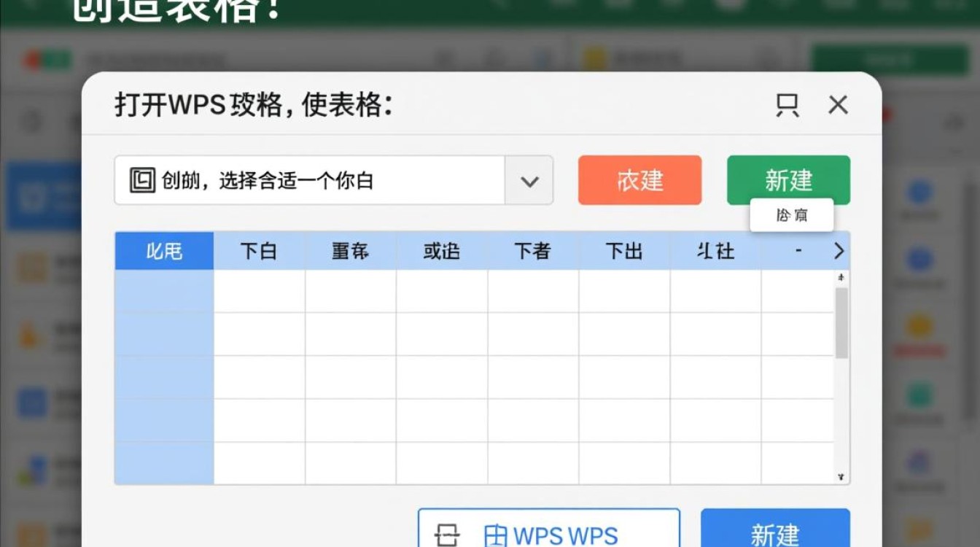Viewport: 980px width, 547px height.
Task: Click the table scrollbar up arrow
Action: point(841,278)
